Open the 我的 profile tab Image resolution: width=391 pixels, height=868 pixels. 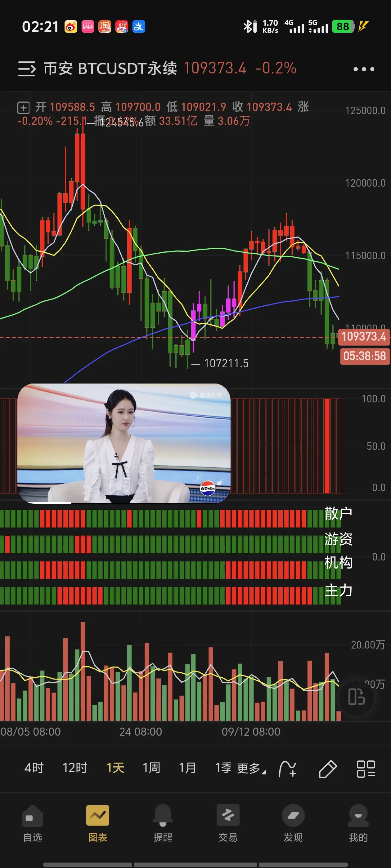[358, 824]
